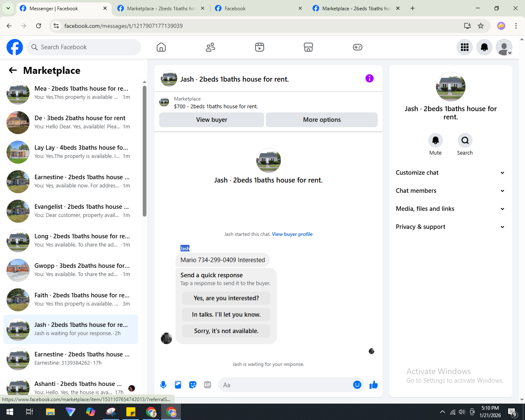The width and height of the screenshot is (525, 420).
Task: Click the More options button
Action: [x=322, y=120]
